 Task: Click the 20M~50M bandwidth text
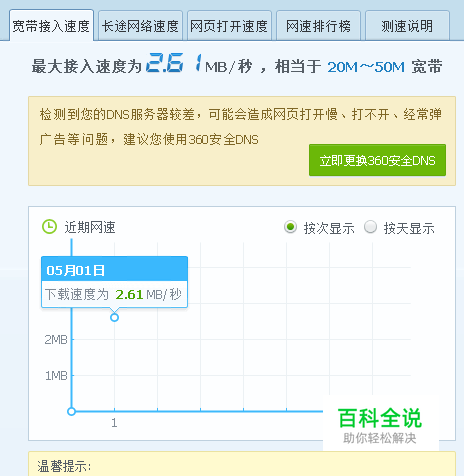click(366, 67)
